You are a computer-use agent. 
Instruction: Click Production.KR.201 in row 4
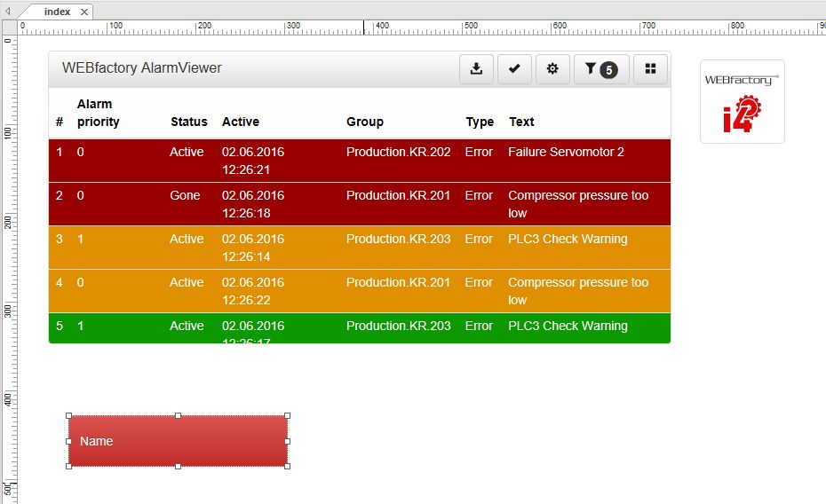tap(398, 282)
